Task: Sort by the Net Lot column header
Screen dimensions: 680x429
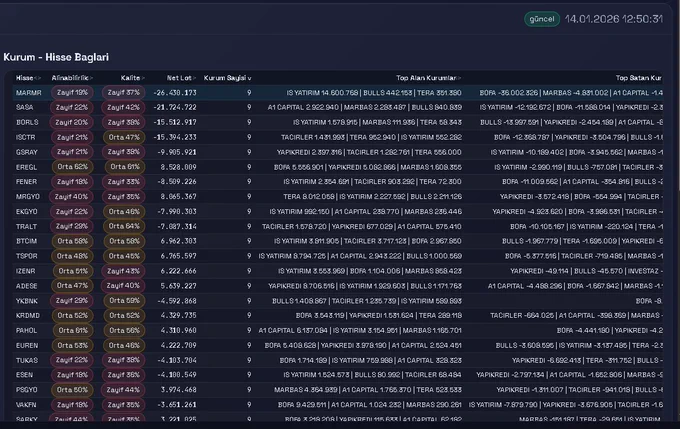Action: tap(181, 78)
